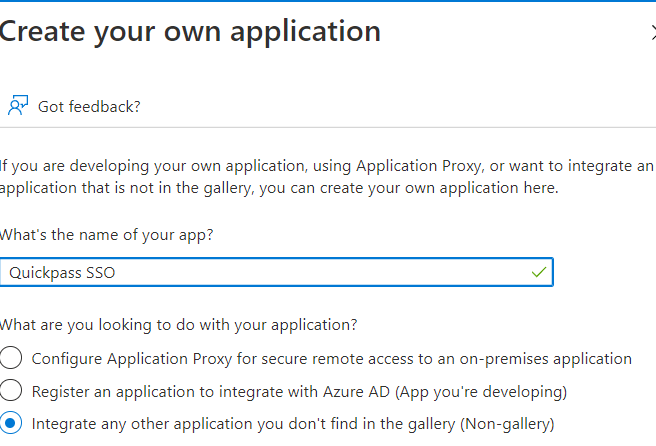The height and width of the screenshot is (446, 656).
Task: Close the Create your own application pane
Action: [653, 32]
